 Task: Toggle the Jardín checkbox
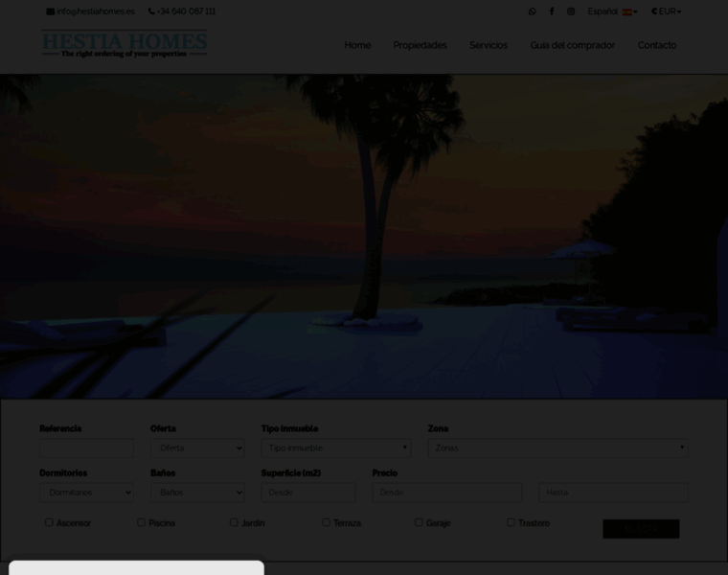coord(234,522)
